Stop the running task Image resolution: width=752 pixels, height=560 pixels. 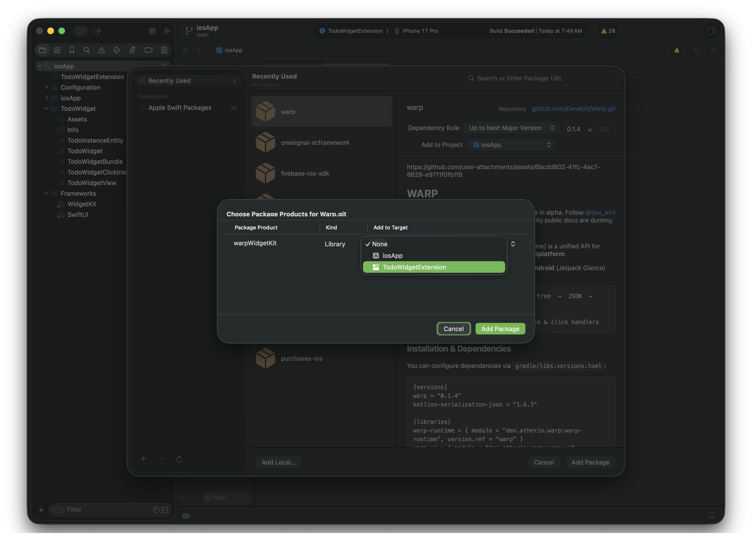click(152, 31)
